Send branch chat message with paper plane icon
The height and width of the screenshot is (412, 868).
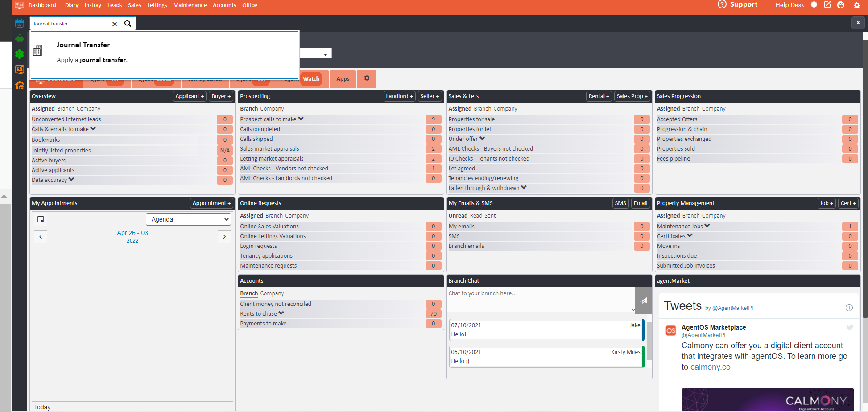point(643,301)
